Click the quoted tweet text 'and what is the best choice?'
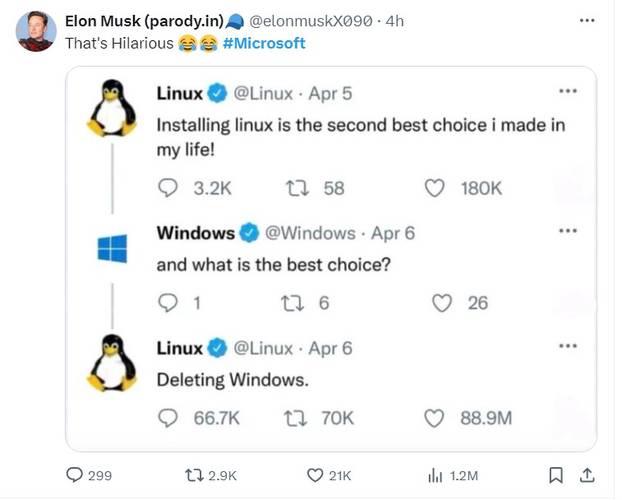Viewport: 622px width, 500px height. pos(273,266)
